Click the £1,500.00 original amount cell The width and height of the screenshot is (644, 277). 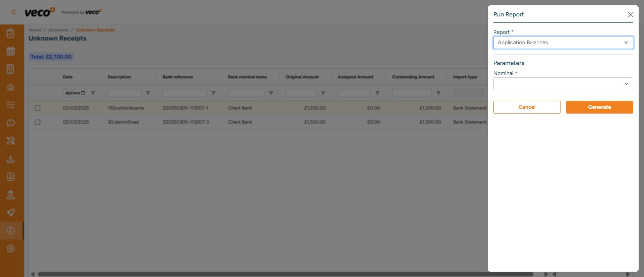coord(315,122)
